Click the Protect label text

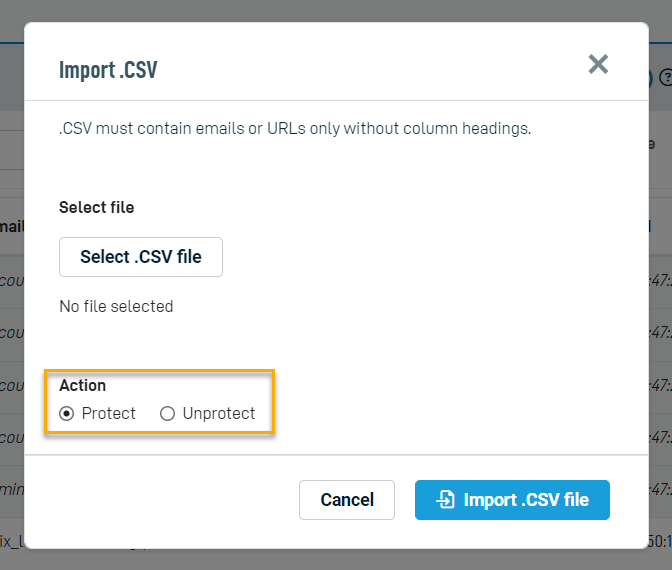[108, 414]
